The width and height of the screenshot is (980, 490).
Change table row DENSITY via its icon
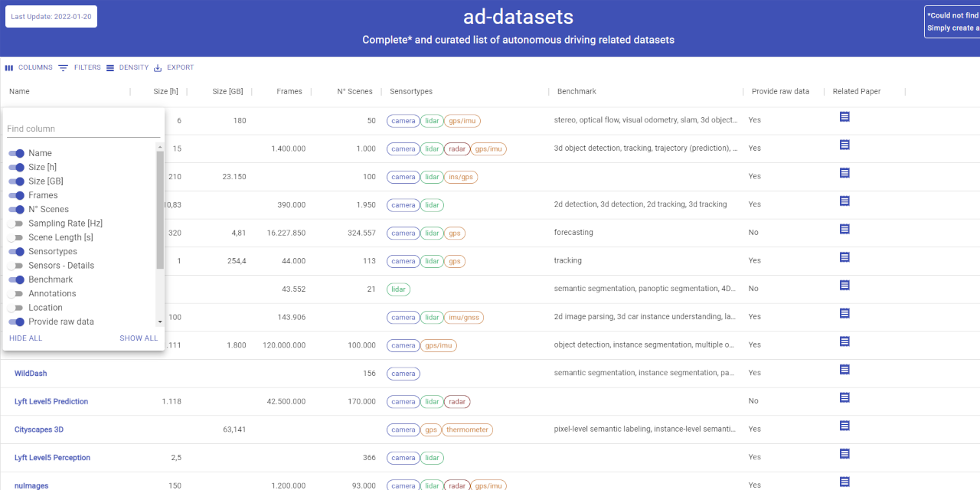(110, 67)
